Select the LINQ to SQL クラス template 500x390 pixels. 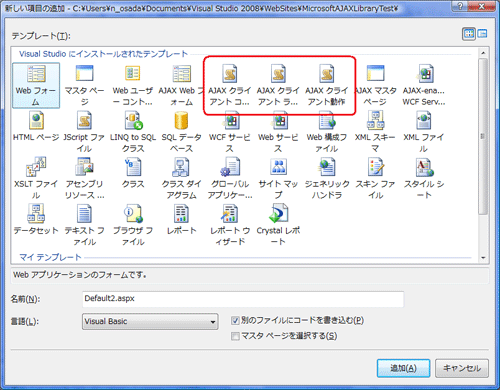point(133,132)
